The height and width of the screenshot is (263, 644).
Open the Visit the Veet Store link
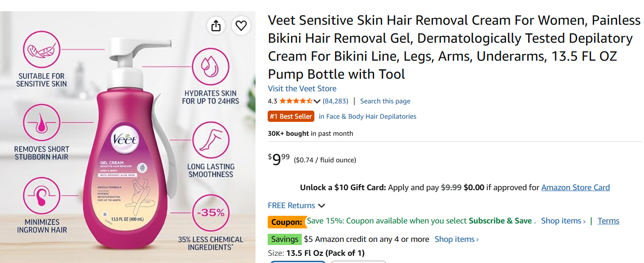click(302, 89)
